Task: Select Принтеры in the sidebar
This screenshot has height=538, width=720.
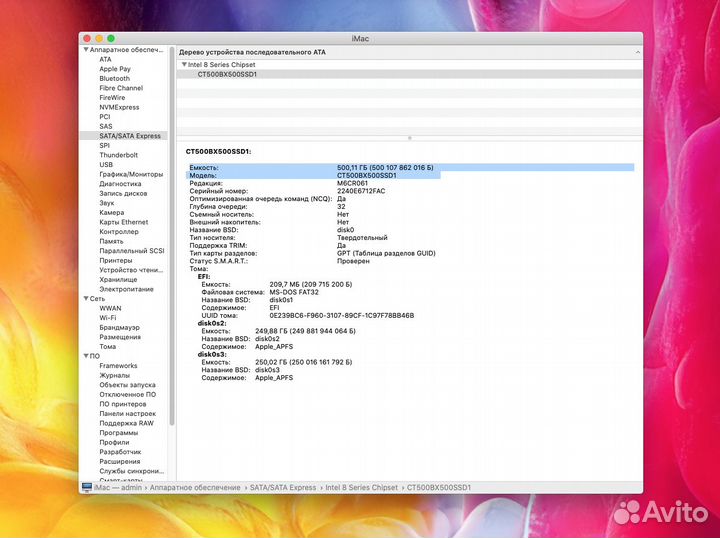Action: [x=116, y=260]
